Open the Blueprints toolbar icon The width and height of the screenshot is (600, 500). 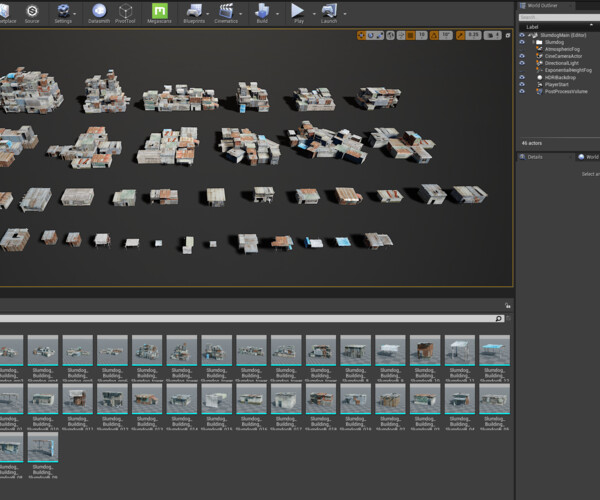point(194,14)
